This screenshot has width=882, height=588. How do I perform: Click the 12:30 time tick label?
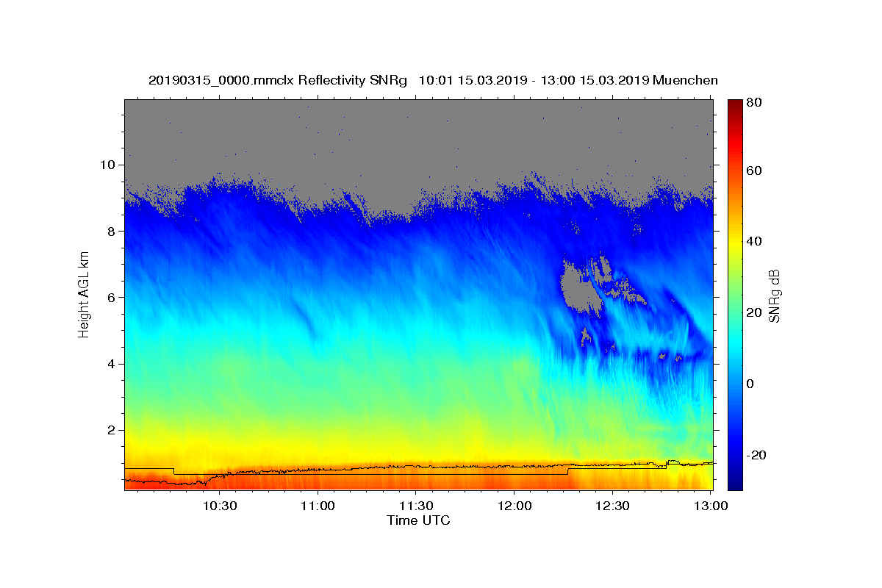tap(612, 506)
